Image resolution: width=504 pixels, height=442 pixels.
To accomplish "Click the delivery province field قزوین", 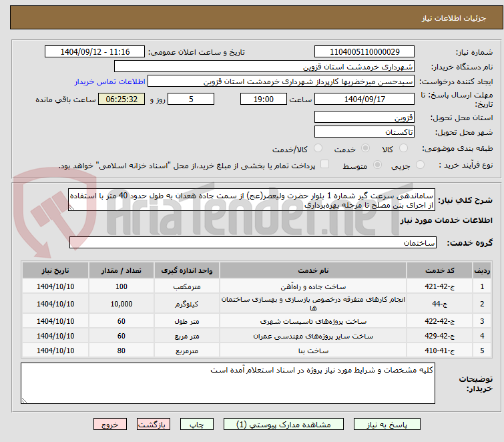I will coord(364,117).
